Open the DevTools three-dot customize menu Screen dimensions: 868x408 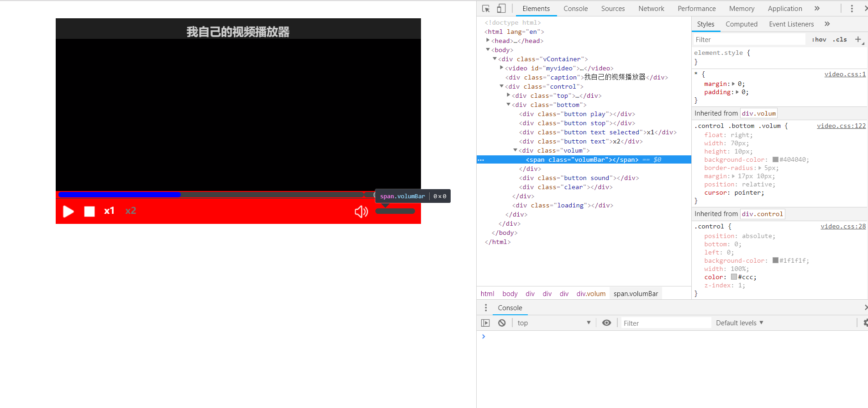(x=852, y=9)
